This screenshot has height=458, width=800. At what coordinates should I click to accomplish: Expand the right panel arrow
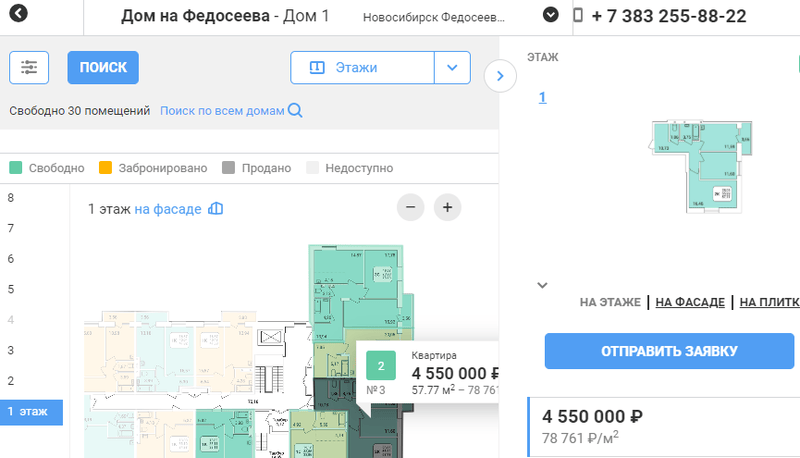(499, 76)
